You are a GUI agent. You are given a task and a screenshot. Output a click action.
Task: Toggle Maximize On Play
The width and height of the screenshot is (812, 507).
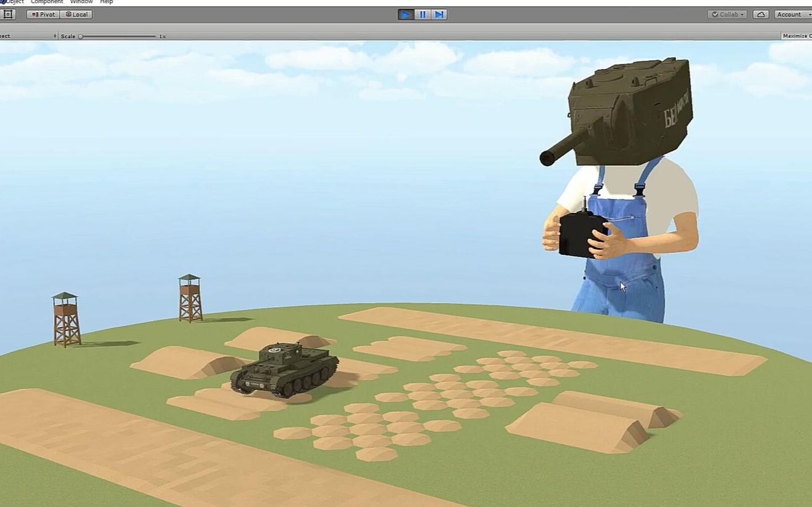797,36
